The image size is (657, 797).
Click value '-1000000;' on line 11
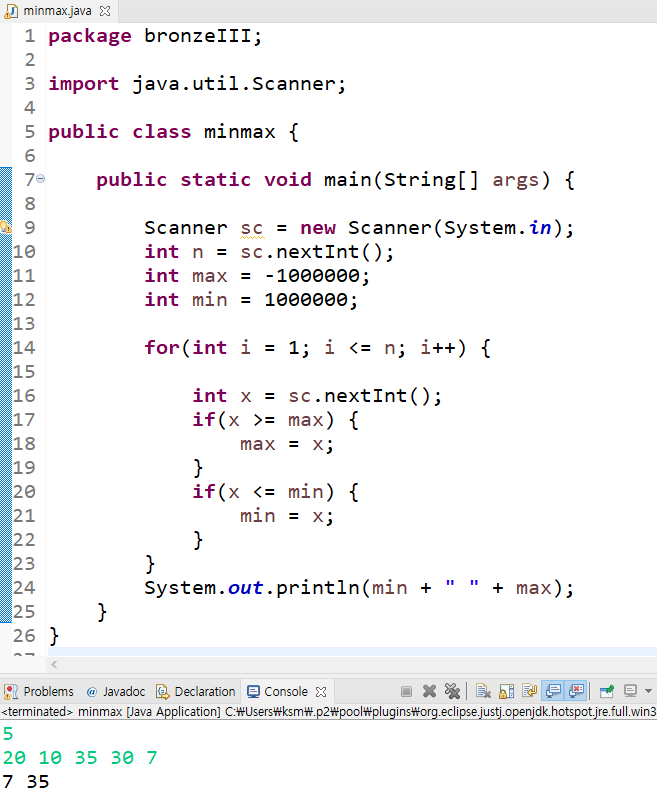[x=317, y=276]
